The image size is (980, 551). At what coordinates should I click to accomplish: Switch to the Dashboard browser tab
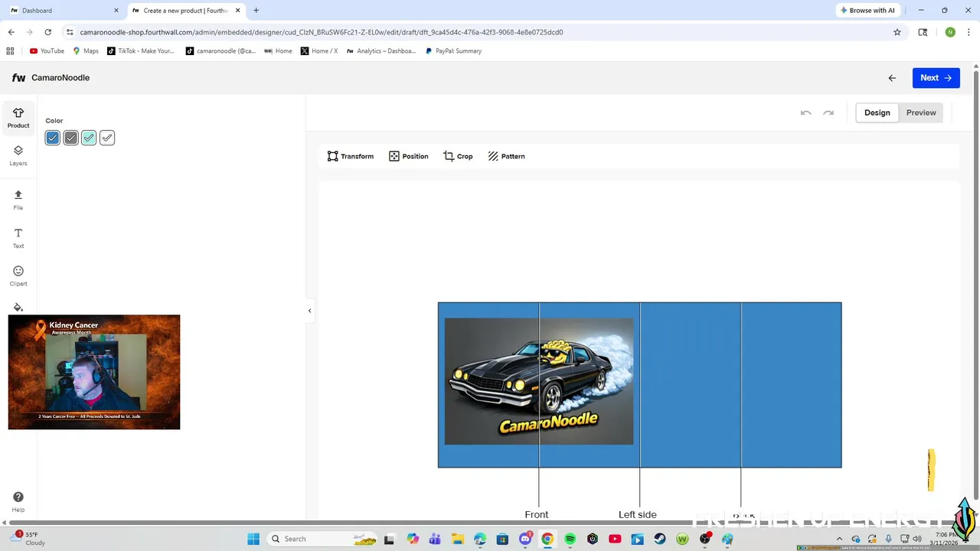point(64,11)
